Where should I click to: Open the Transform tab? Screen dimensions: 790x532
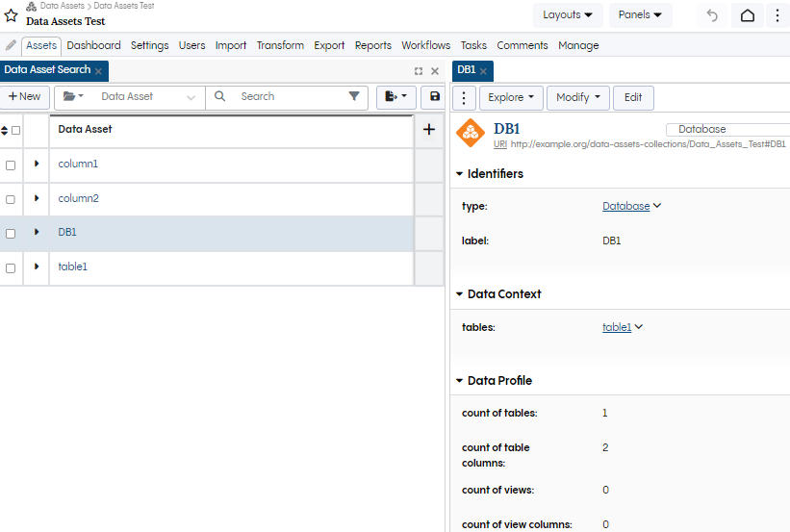(280, 45)
